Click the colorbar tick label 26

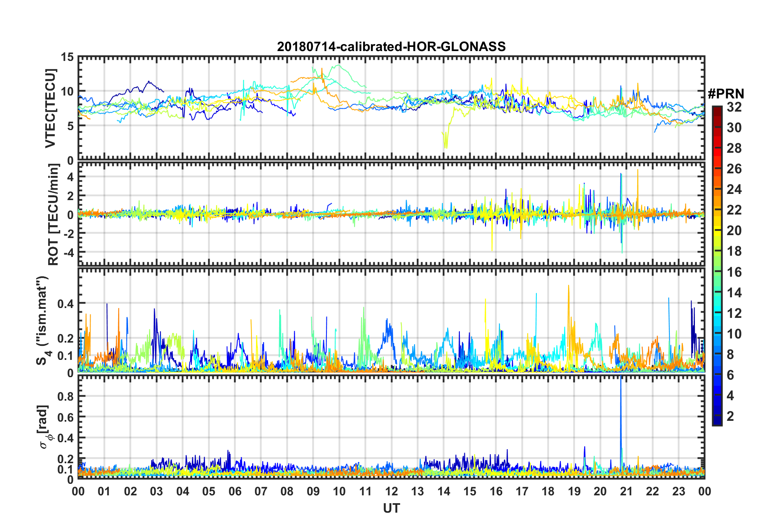(x=734, y=169)
